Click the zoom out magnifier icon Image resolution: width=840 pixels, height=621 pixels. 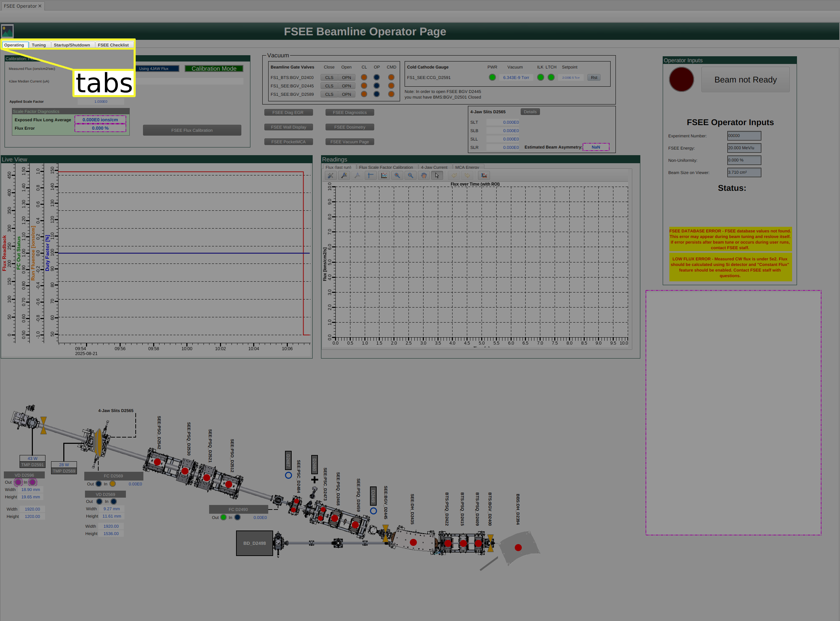(411, 175)
